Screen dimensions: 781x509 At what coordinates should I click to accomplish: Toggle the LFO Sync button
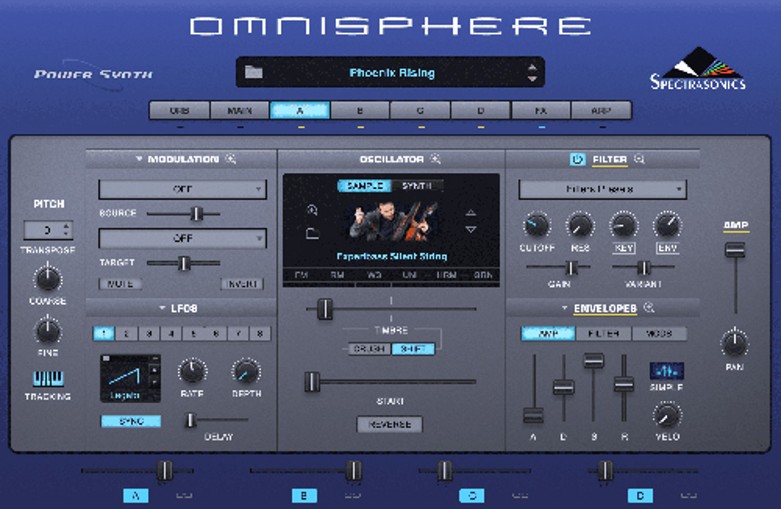131,421
